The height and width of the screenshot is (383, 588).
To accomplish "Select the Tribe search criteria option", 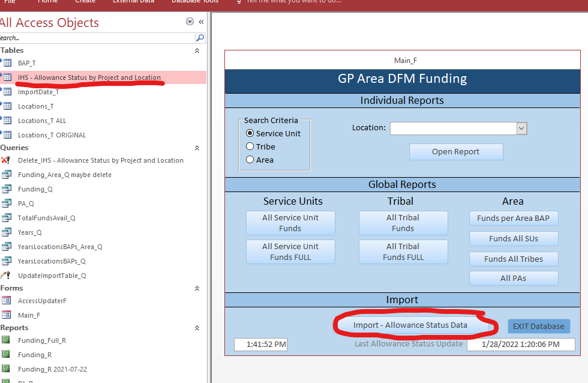I will tap(250, 146).
